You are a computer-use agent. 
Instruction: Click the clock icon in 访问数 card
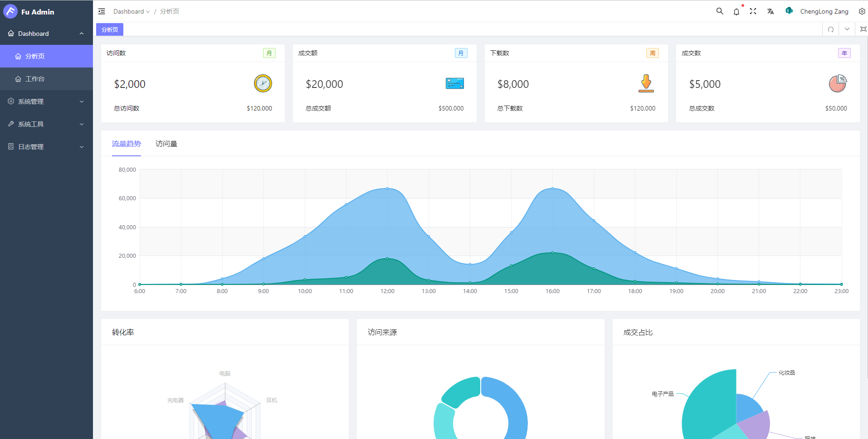pos(263,83)
